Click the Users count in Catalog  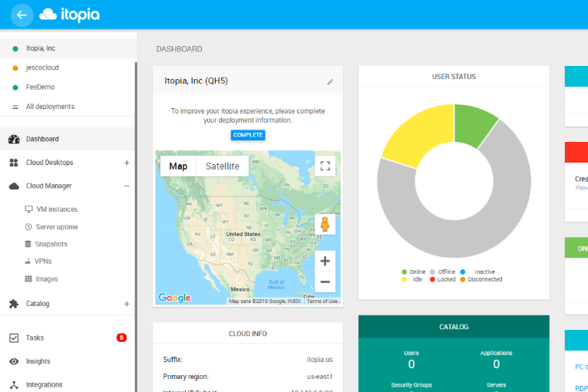pyautogui.click(x=411, y=364)
